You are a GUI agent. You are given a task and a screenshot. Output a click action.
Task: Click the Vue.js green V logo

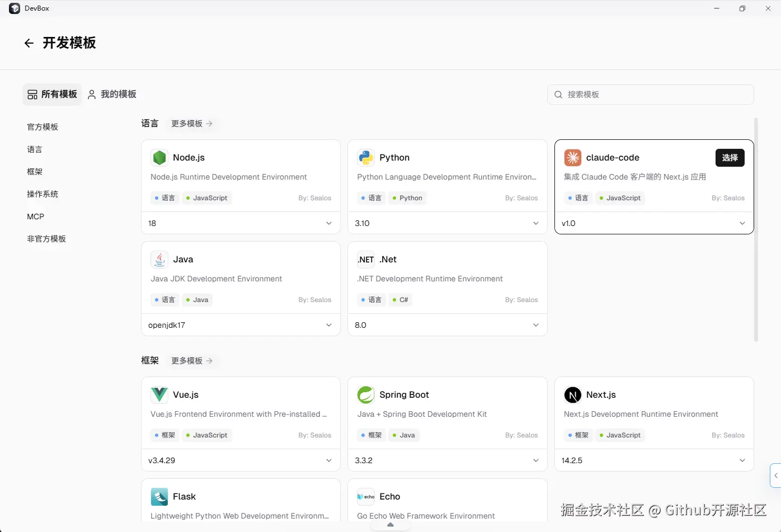pos(159,395)
